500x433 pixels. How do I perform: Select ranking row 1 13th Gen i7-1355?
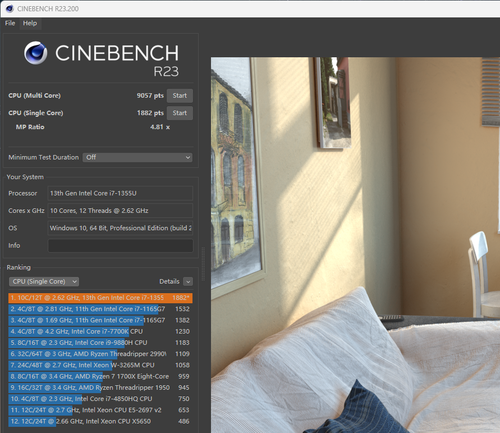(x=100, y=298)
